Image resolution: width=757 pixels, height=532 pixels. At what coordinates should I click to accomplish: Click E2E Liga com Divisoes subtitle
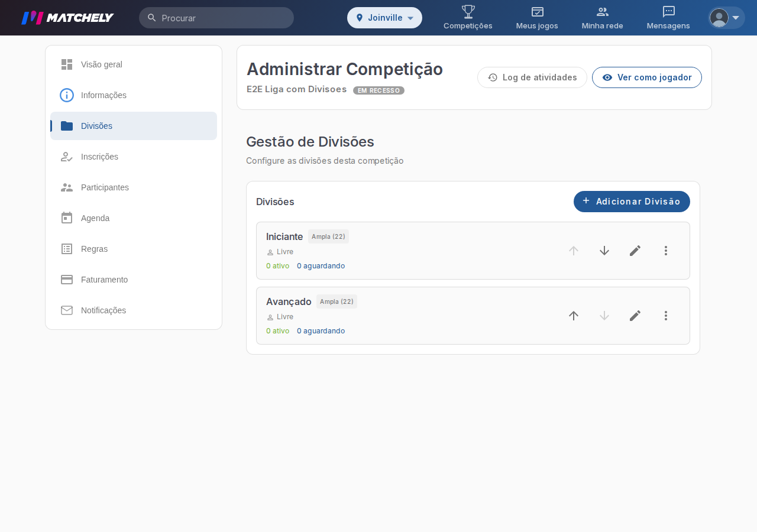click(x=297, y=89)
